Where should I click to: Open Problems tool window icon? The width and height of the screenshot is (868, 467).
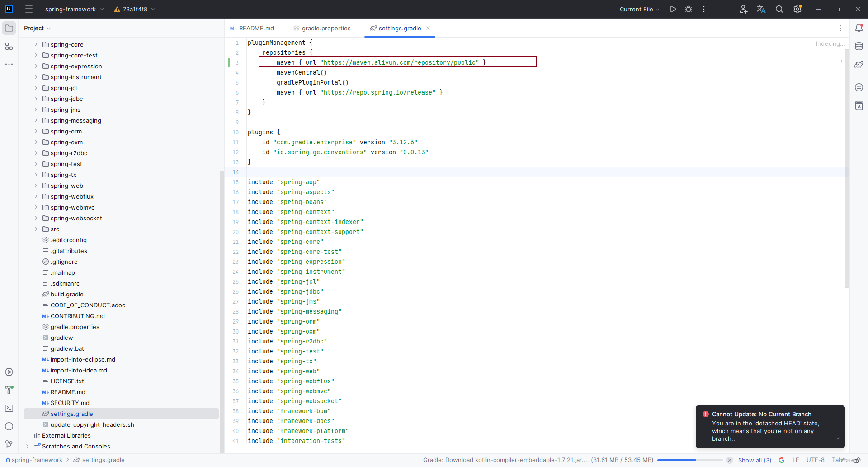[x=9, y=426]
